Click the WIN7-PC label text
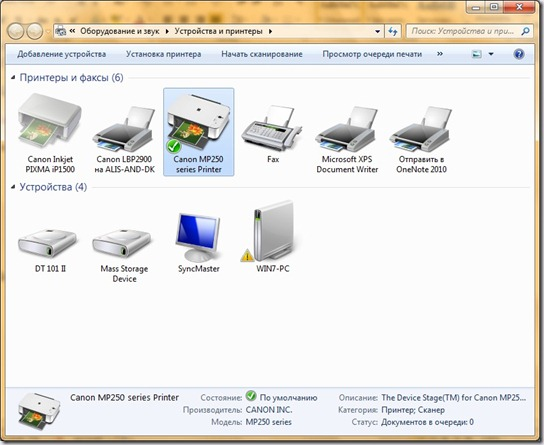This screenshot has height=445, width=544. coord(273,268)
